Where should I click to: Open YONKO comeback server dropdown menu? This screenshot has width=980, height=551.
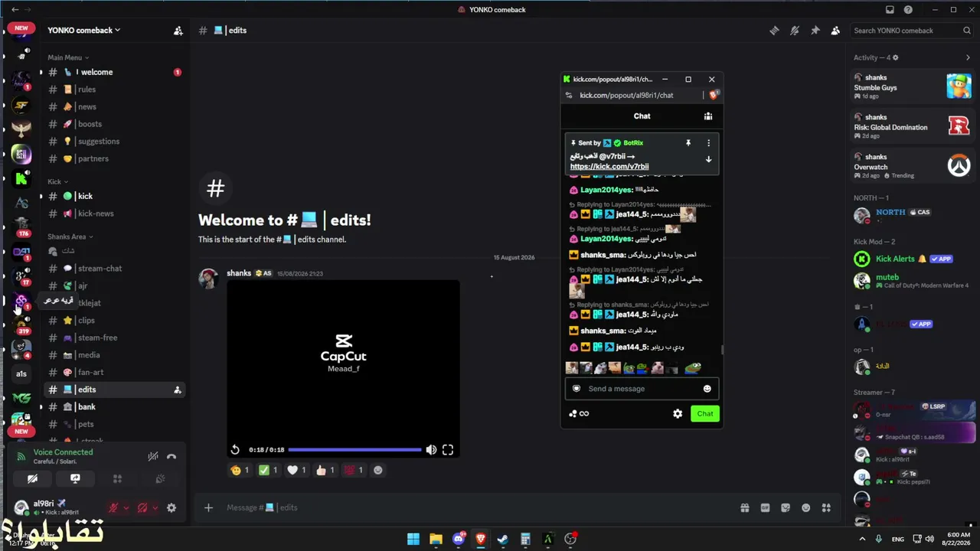[x=84, y=31]
